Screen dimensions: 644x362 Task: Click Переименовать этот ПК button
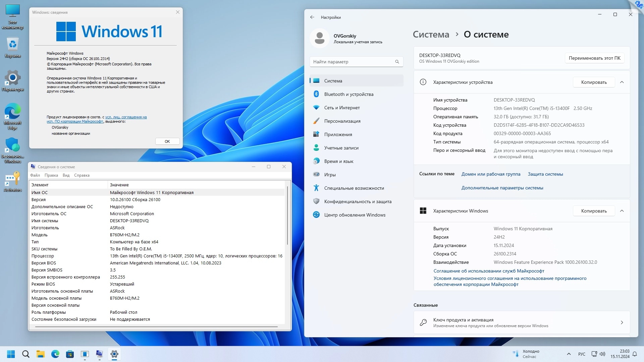pos(594,58)
